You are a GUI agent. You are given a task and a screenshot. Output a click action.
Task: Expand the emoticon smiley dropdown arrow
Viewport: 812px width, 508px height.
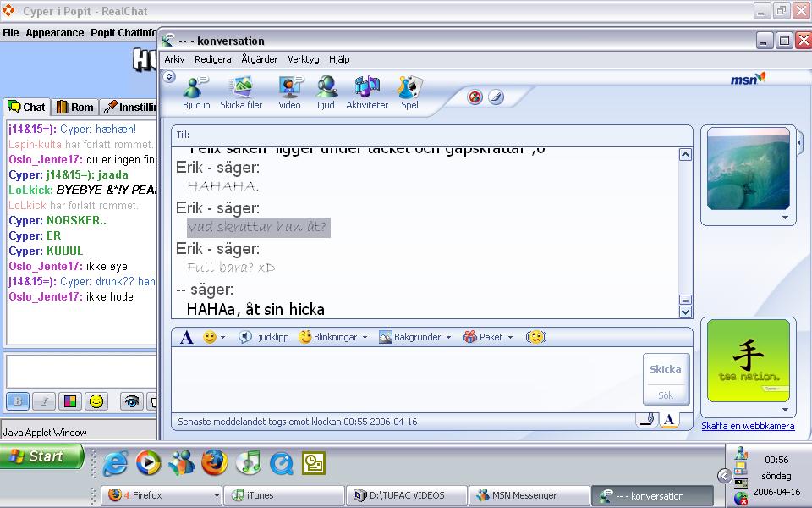[x=222, y=338]
